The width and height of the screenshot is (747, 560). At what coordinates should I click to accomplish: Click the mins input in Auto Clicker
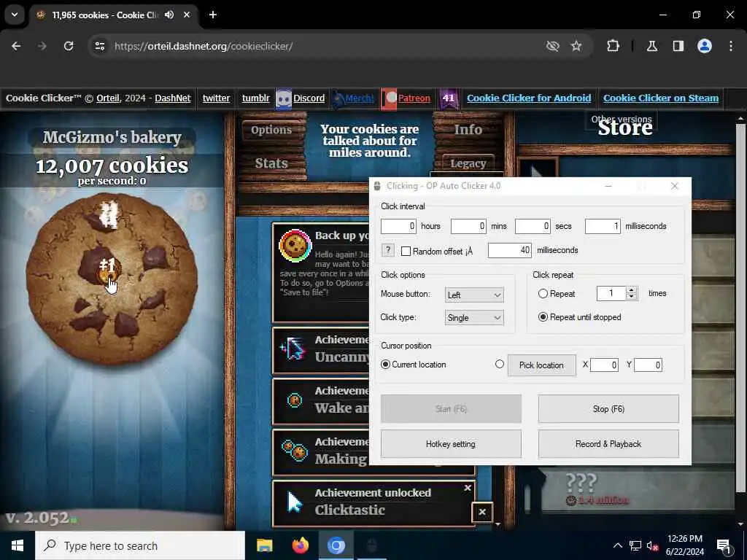click(x=468, y=226)
